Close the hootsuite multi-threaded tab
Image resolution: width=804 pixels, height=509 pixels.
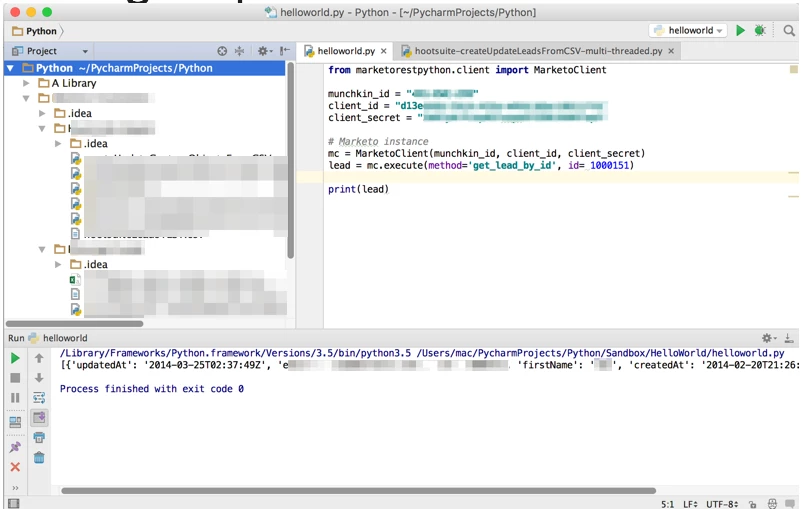click(x=671, y=51)
